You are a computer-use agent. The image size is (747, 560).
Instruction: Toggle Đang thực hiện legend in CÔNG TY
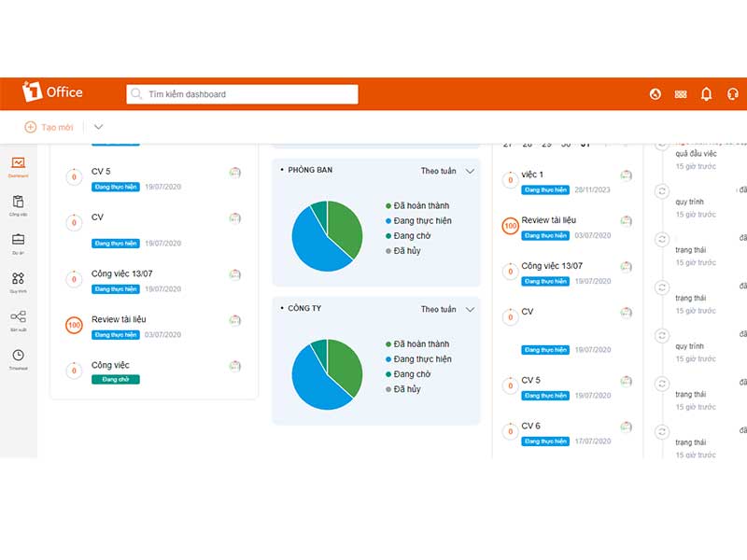tap(418, 359)
